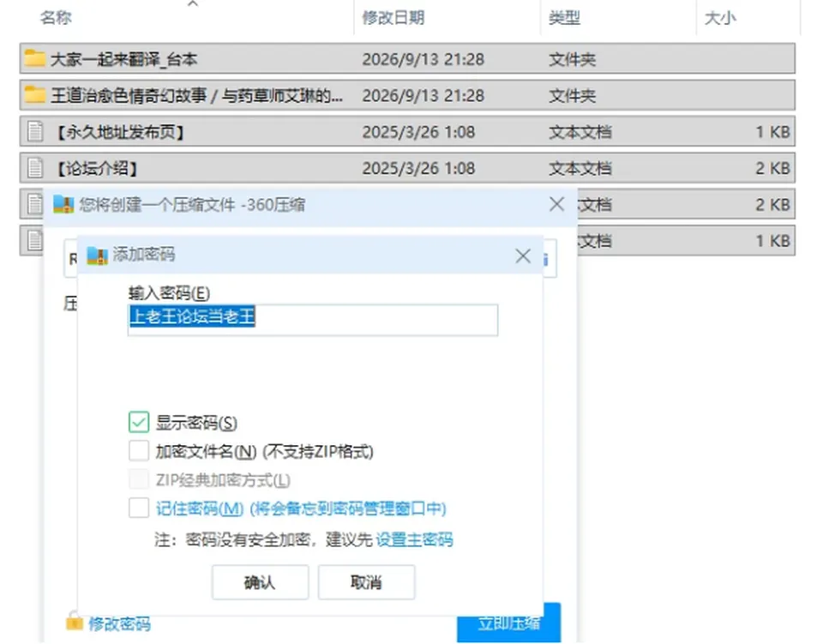Click the 【永久地址发布页】 text document icon
823x644 pixels.
(x=35, y=131)
